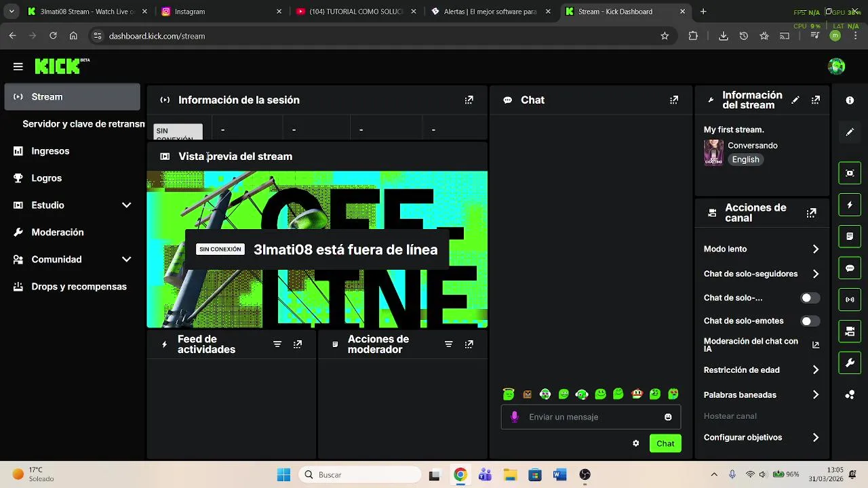The height and width of the screenshot is (488, 868).
Task: Open Feed de actividades filter icon
Action: click(x=277, y=344)
